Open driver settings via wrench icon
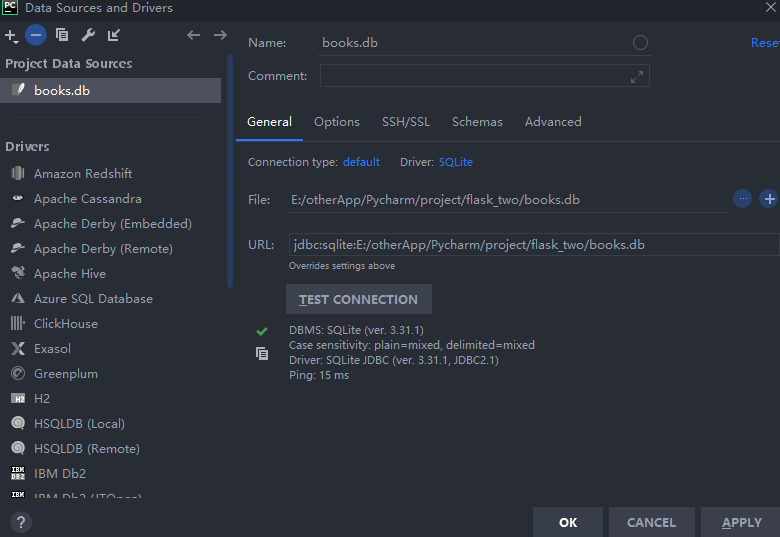Screen dimensions: 780x537 [88, 35]
